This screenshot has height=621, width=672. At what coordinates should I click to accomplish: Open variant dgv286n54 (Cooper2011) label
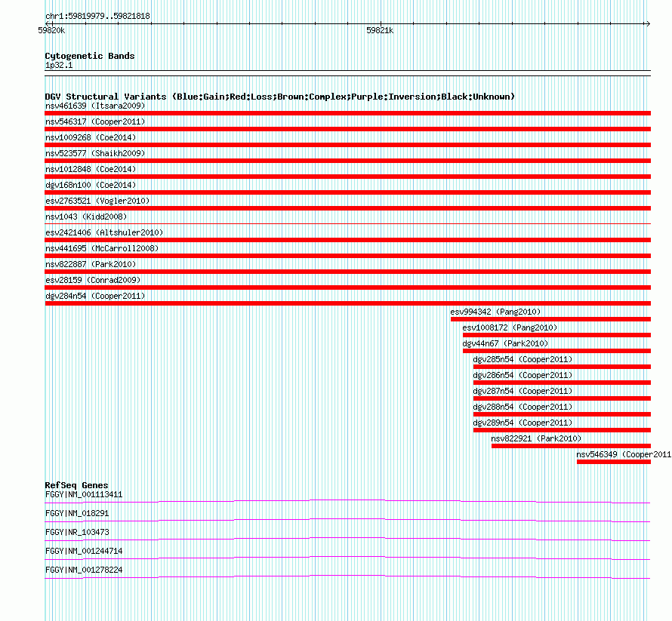tap(522, 375)
